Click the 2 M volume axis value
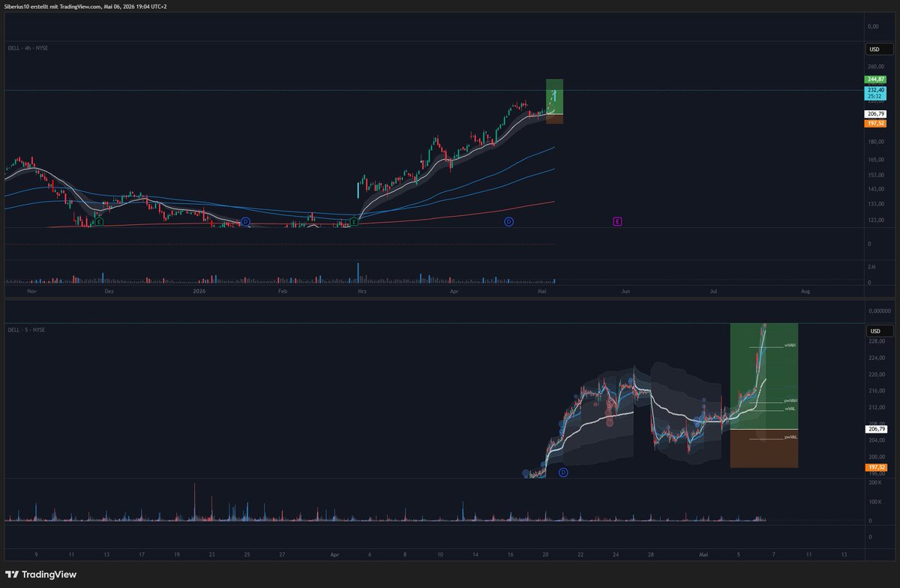Image resolution: width=900 pixels, height=588 pixels. click(871, 267)
